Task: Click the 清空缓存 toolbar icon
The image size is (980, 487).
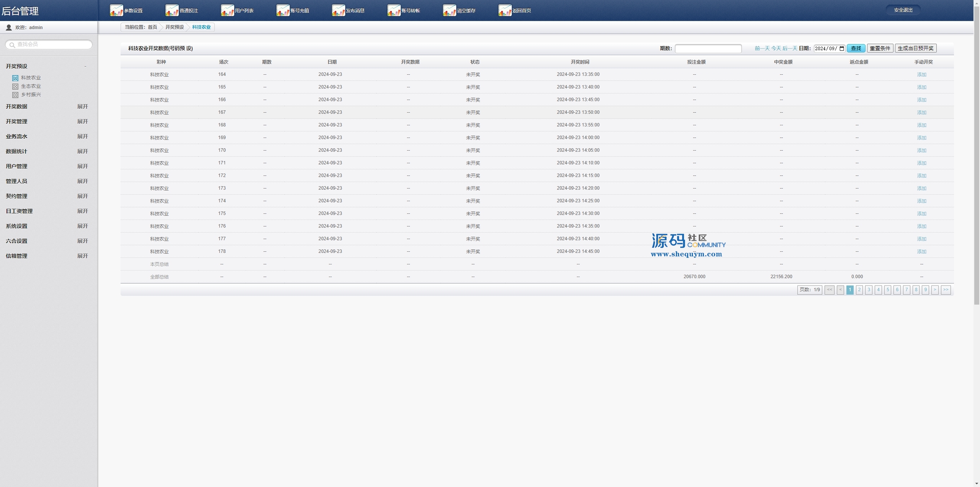Action: pyautogui.click(x=449, y=10)
